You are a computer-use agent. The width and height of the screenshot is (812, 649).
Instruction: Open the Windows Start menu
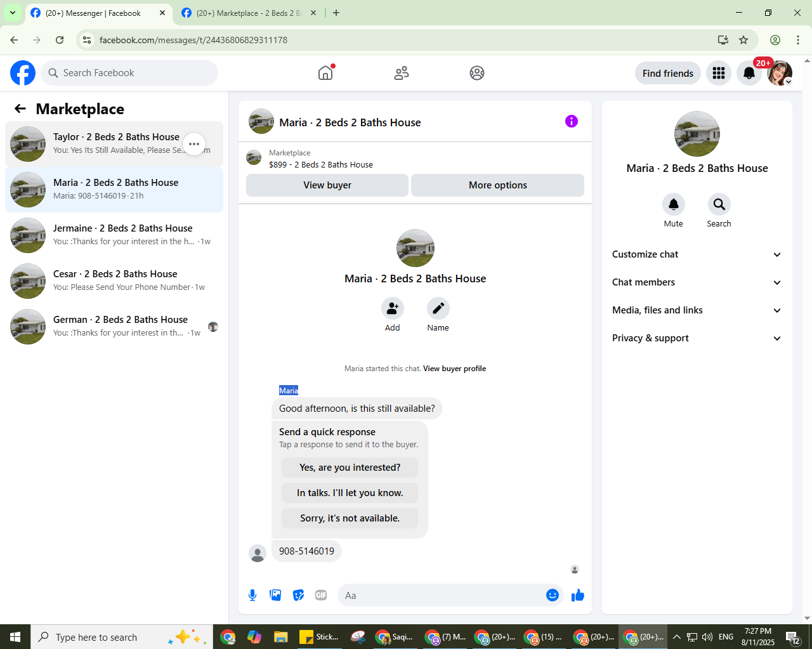(x=15, y=637)
